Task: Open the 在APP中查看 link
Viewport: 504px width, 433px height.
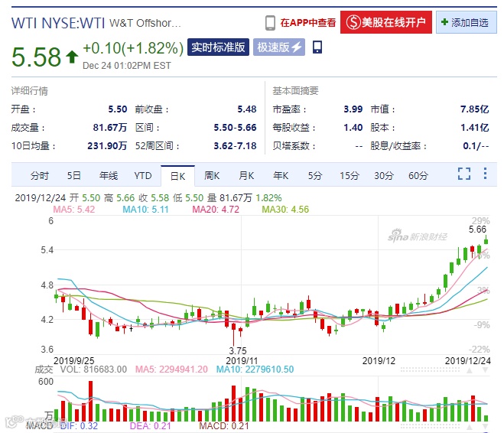Action: tap(308, 23)
